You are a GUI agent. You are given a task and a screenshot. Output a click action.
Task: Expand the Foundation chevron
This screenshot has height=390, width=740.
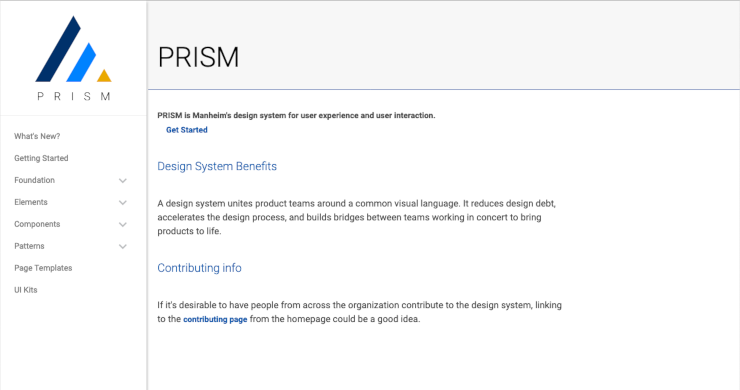123,180
